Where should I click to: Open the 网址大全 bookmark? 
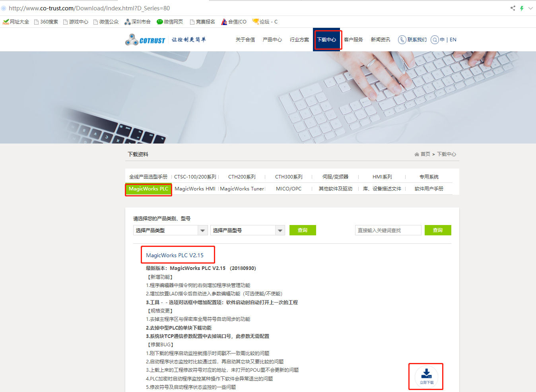point(16,22)
